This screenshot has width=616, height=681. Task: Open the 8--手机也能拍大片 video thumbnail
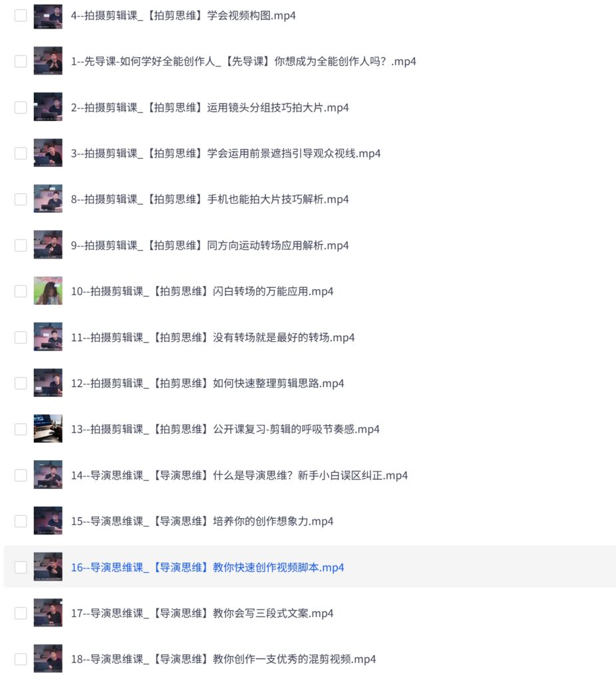coord(48,198)
